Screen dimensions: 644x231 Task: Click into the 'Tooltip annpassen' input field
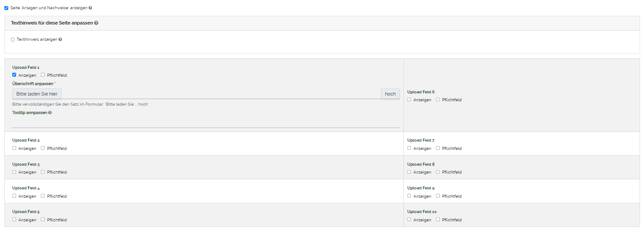[205, 122]
